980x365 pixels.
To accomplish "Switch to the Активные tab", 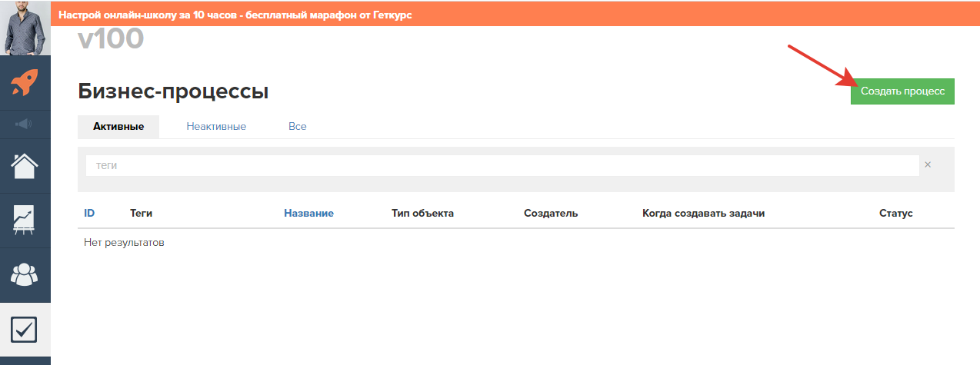I will coord(118,126).
